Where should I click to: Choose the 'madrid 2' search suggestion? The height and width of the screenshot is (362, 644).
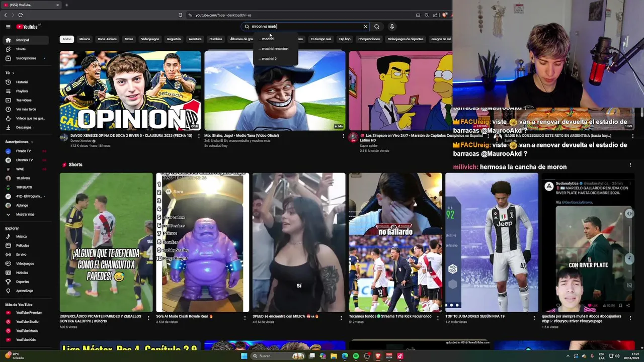tap(276, 59)
